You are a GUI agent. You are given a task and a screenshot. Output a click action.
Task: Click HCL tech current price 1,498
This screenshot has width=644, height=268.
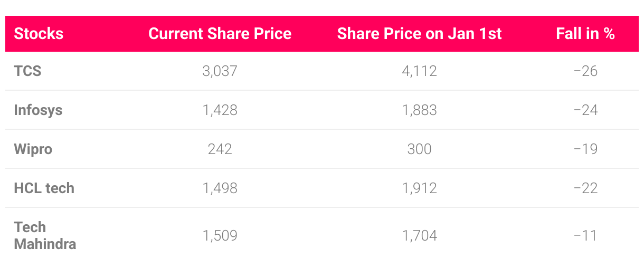coord(220,188)
